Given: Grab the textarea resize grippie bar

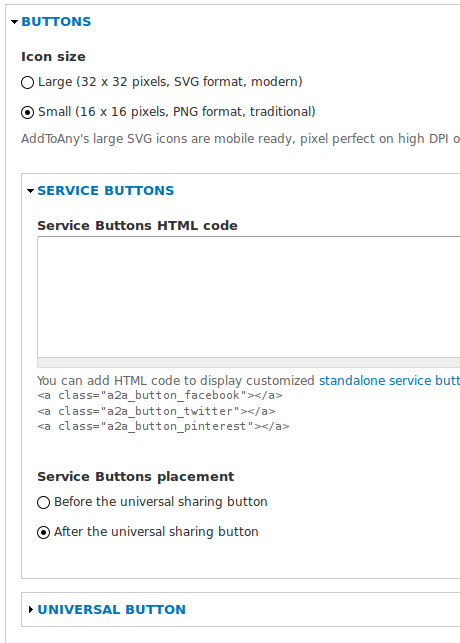Looking at the screenshot, I should [248, 363].
